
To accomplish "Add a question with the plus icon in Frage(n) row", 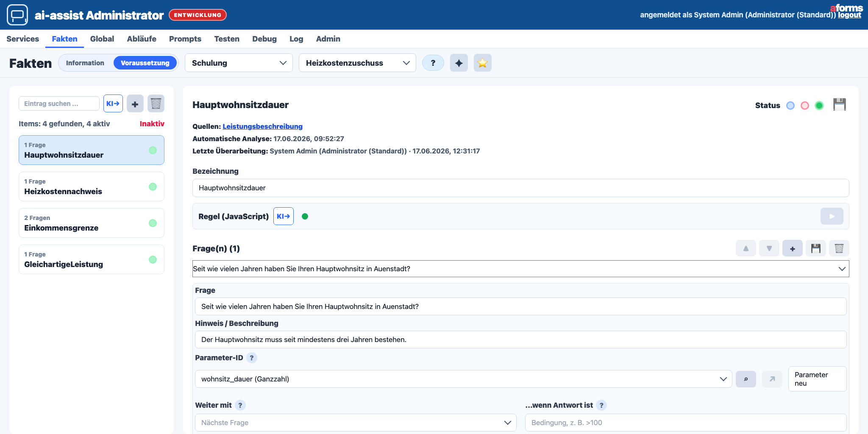I will tap(793, 248).
